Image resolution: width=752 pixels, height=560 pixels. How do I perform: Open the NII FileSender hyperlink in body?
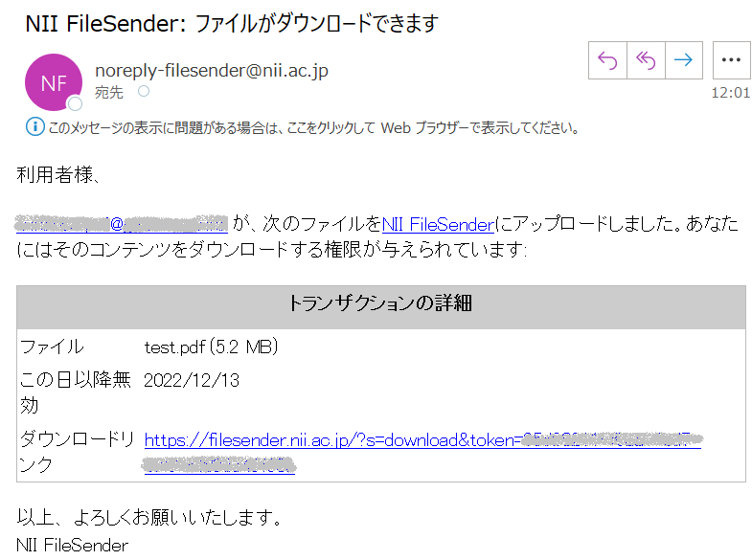(438, 225)
